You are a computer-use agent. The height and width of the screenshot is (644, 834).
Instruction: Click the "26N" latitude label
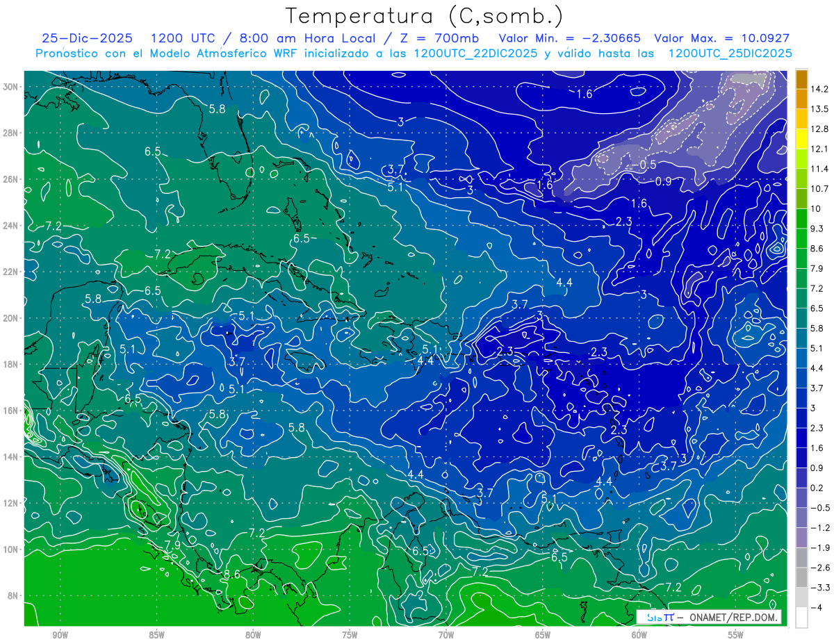click(x=10, y=179)
